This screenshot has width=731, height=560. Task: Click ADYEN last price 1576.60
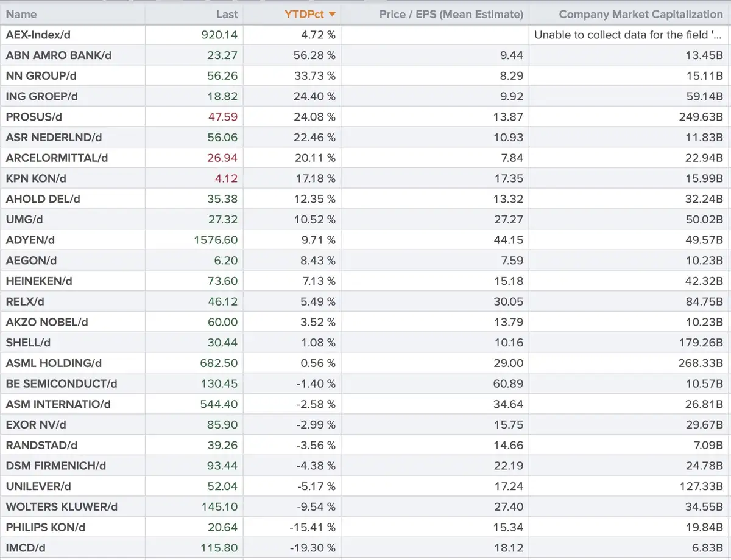(x=216, y=240)
